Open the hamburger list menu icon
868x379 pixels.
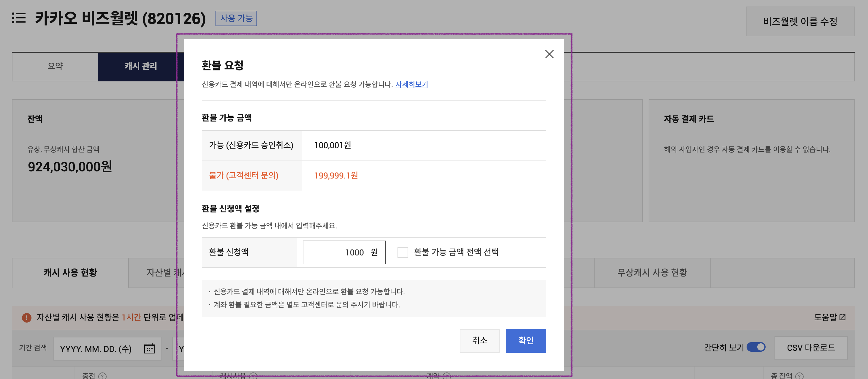click(18, 18)
